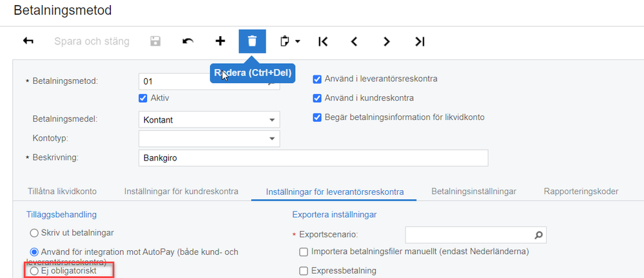
Task: Click the undo arrow icon
Action: [x=188, y=41]
